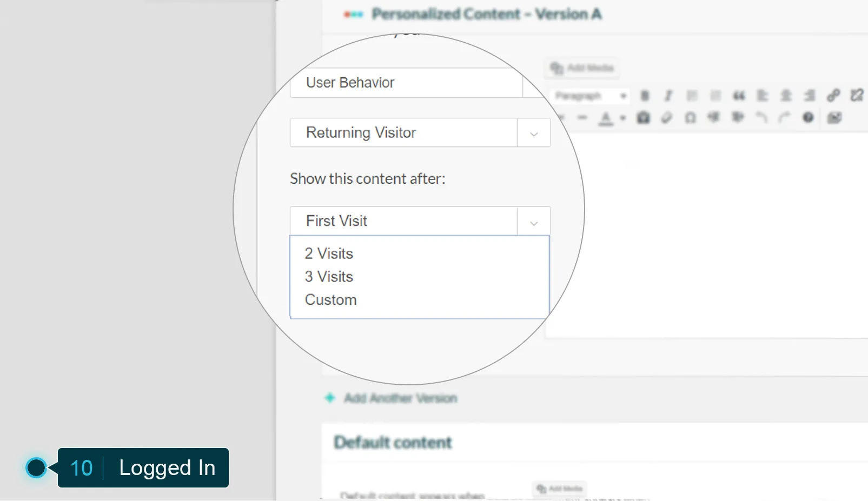
Task: Toggle bold formatting in the editor
Action: [644, 96]
